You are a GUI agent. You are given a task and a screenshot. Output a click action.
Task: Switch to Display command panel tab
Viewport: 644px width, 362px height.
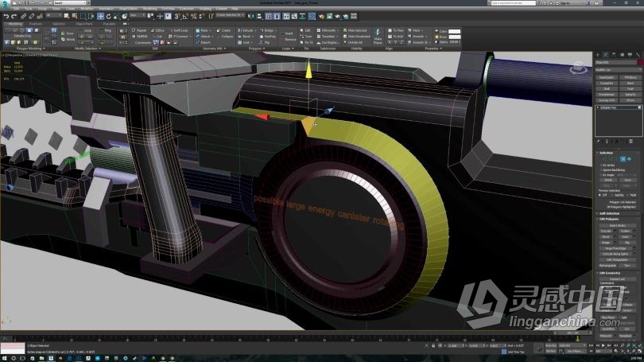coord(630,55)
